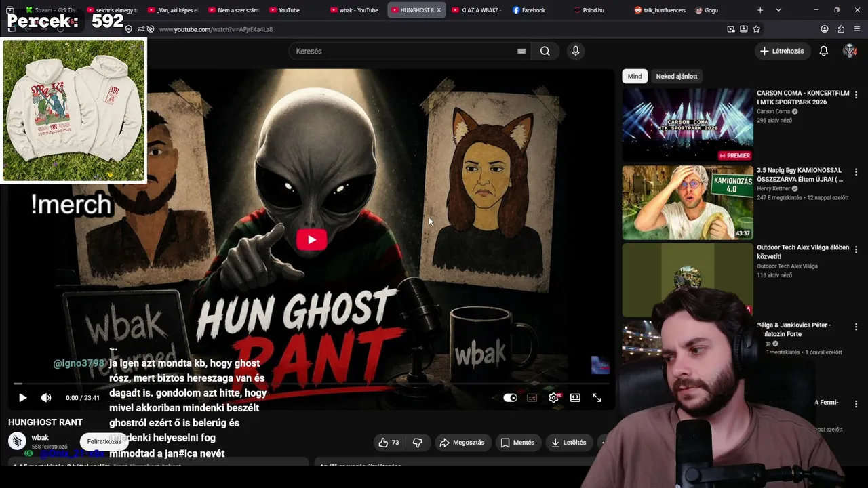This screenshot has height=488, width=868.
Task: Share the video via Megosztás
Action: click(462, 443)
